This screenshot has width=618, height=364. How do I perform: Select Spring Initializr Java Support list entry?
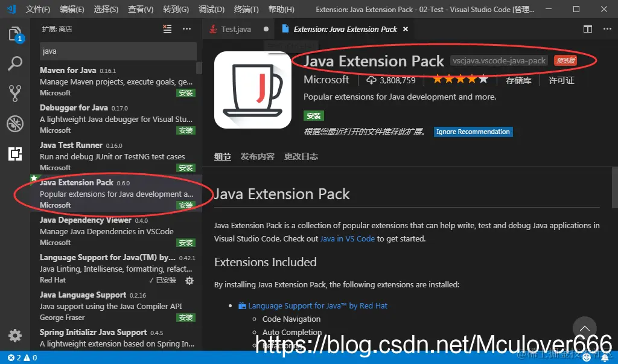[x=116, y=338]
